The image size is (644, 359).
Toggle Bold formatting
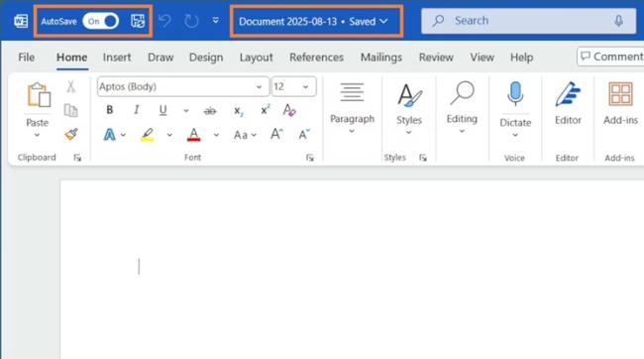(109, 110)
